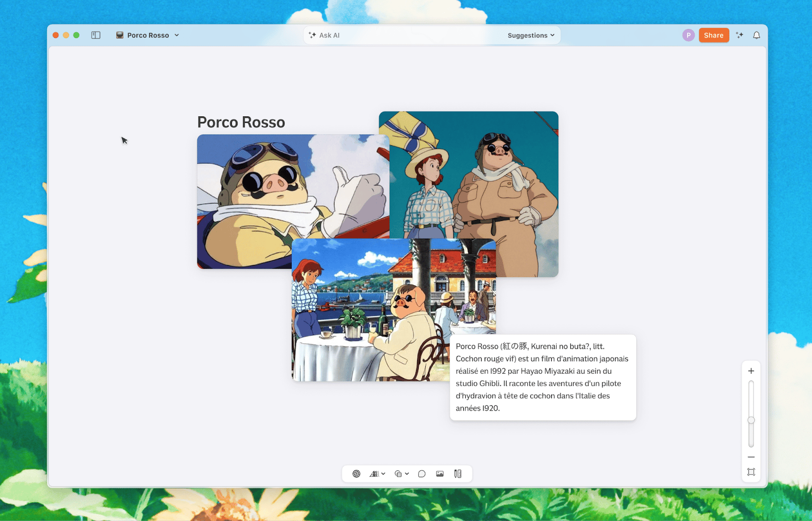Close the Porco Rosso window
The image size is (812, 521).
click(x=56, y=35)
